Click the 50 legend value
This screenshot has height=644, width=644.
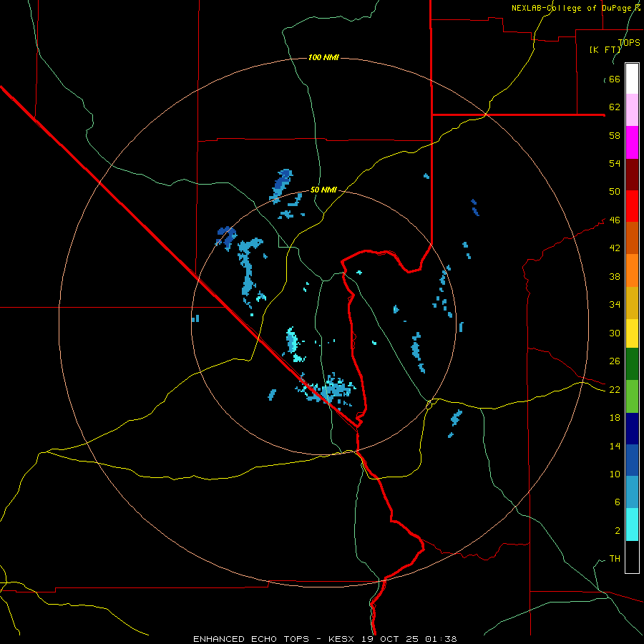[615, 191]
